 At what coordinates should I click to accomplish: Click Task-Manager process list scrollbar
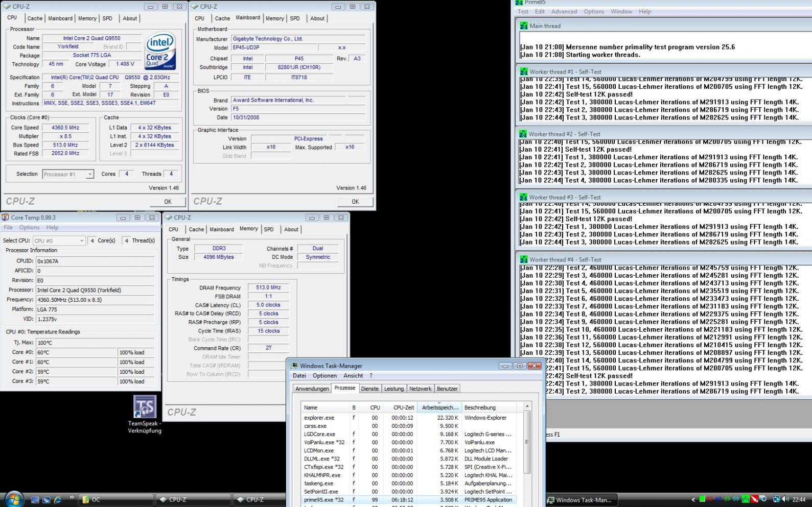pyautogui.click(x=527, y=442)
